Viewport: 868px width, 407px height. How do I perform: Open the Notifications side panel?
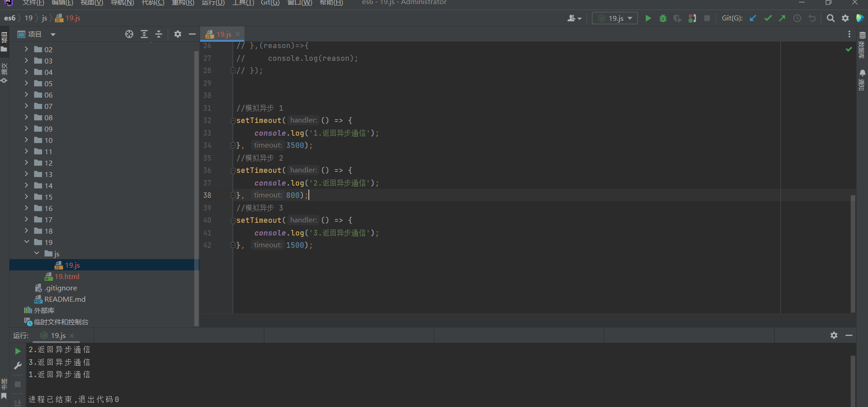[862, 80]
